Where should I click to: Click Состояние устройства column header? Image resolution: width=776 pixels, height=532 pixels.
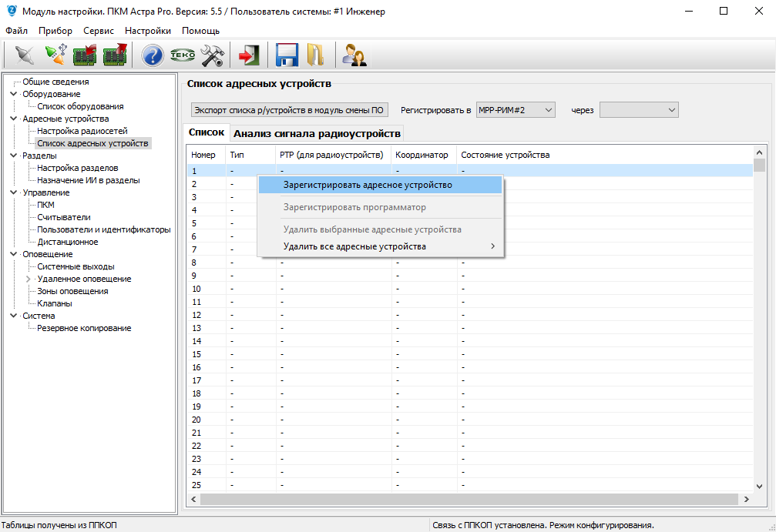point(605,155)
